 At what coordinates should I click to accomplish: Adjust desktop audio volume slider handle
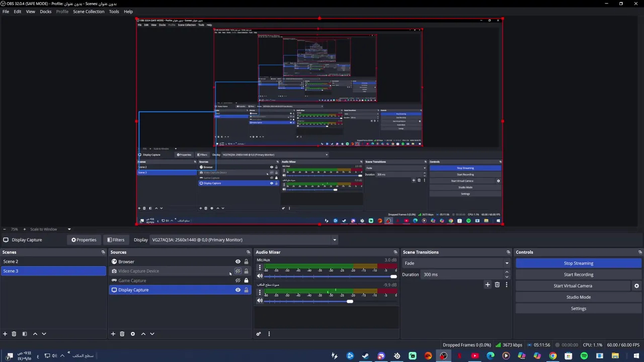point(350,301)
